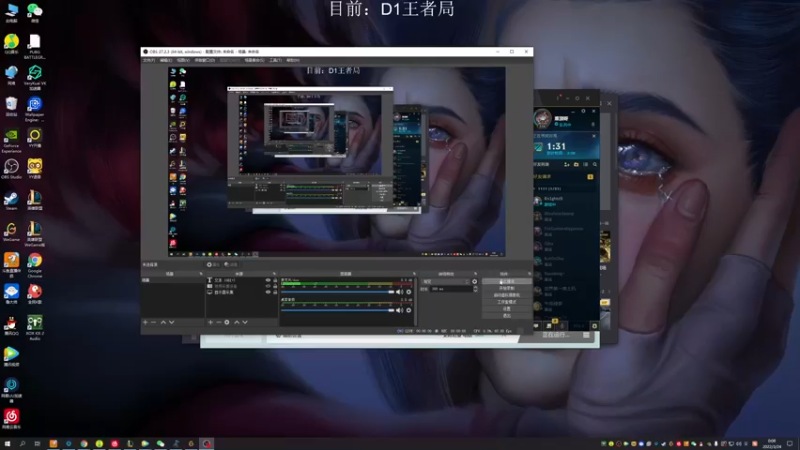Viewport: 800px width, 450px height.
Task: Click the Studio Mode button
Action: pos(507,302)
